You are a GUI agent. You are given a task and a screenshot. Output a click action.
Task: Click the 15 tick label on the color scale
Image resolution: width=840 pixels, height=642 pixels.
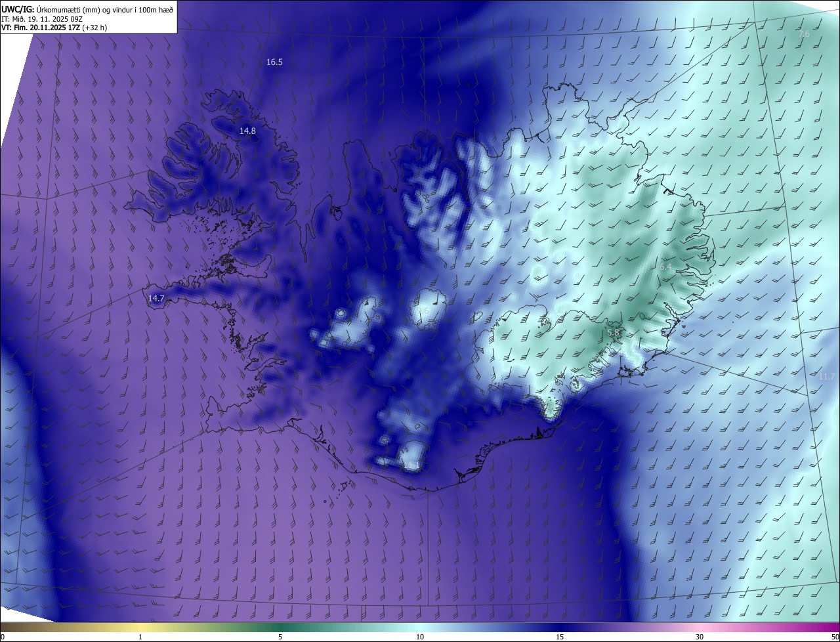[560, 637]
